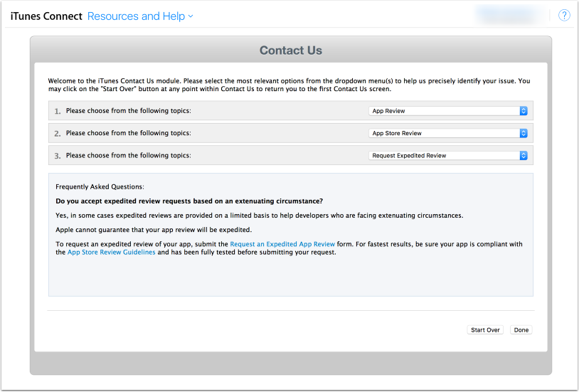Image resolution: width=579 pixels, height=392 pixels.
Task: Click the Request an Expedited App Review link
Action: point(282,244)
